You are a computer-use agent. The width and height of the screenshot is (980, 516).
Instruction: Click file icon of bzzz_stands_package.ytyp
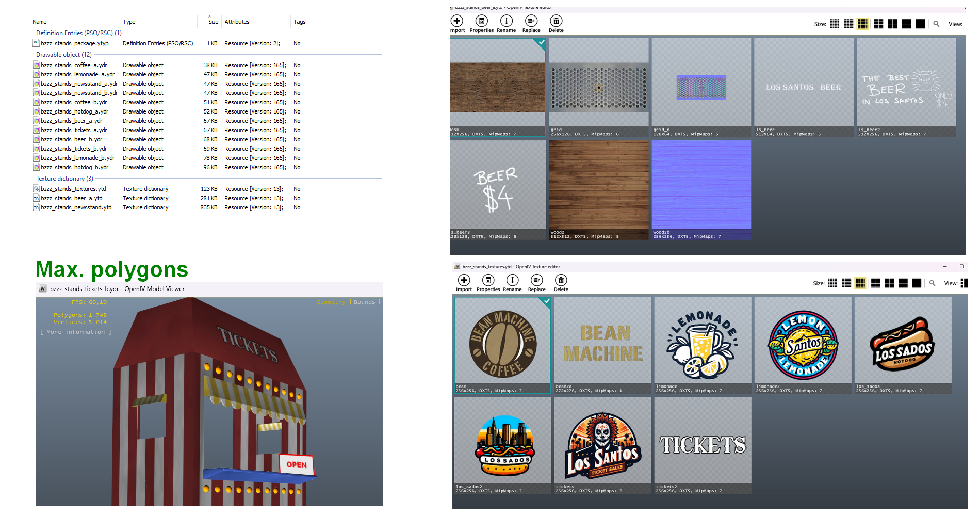pyautogui.click(x=36, y=43)
